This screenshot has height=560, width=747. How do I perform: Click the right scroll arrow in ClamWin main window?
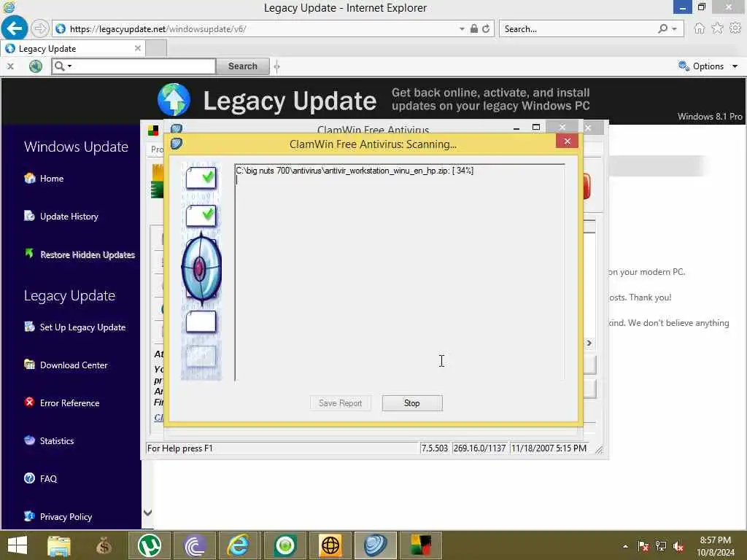coord(589,343)
